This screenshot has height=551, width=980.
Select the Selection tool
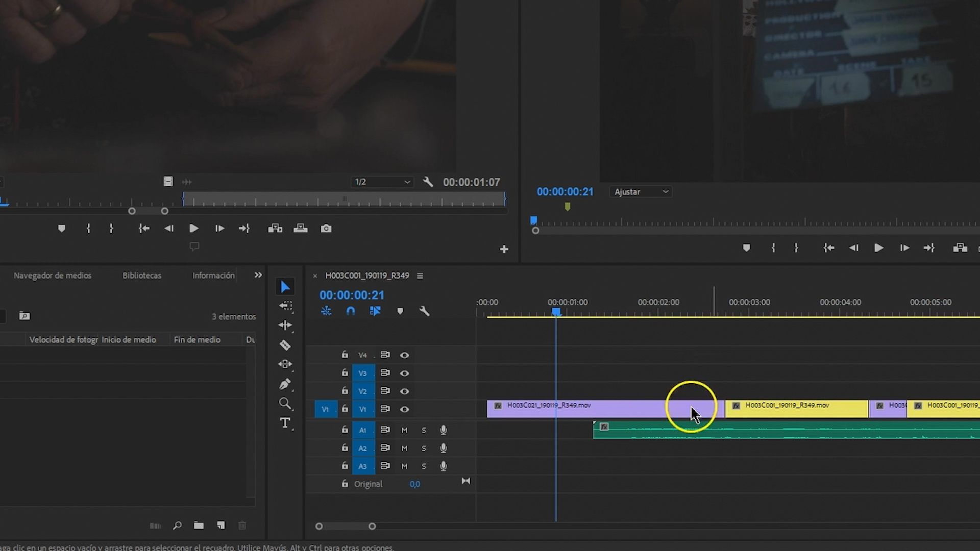[x=285, y=286]
